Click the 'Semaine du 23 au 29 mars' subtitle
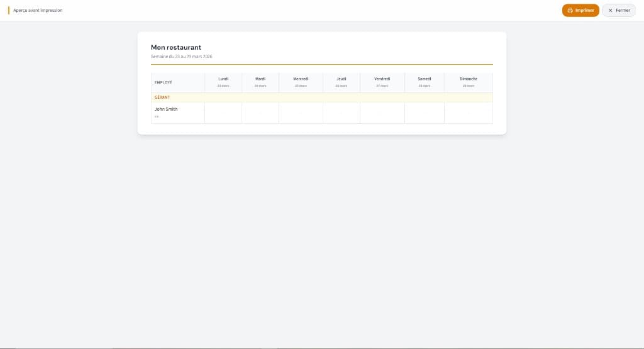This screenshot has height=349, width=644. (181, 57)
